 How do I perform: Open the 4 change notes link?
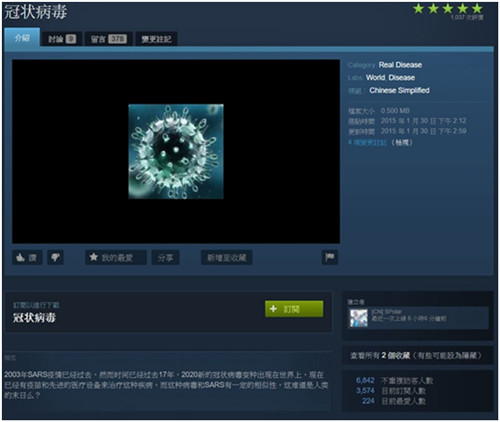pyautogui.click(x=367, y=142)
